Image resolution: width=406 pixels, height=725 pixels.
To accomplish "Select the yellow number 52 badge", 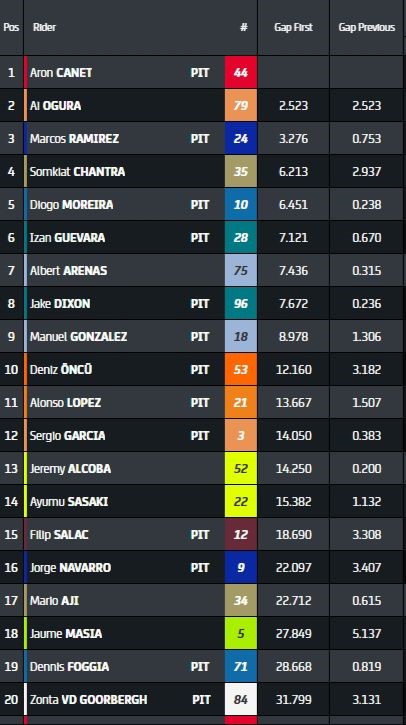I will click(241, 468).
